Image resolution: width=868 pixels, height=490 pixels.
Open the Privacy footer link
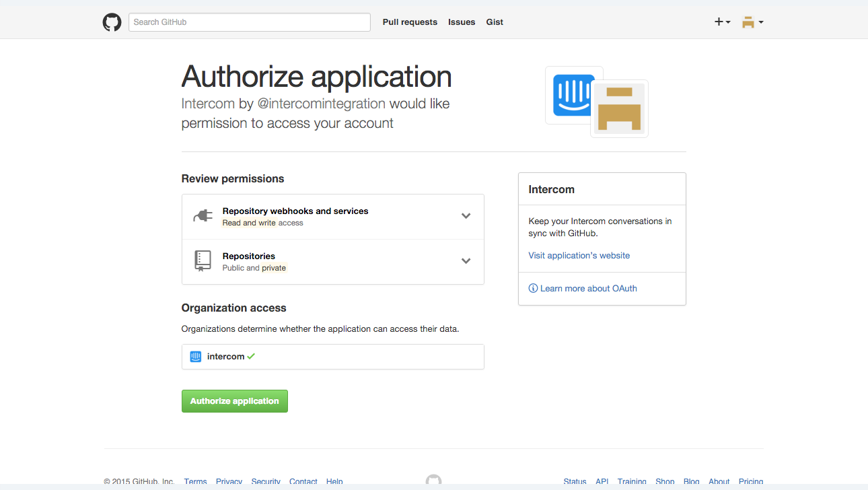click(x=229, y=481)
